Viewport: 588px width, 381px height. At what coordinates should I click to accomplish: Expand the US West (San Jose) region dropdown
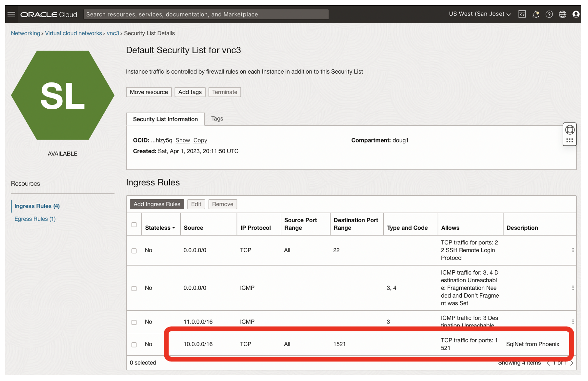479,14
